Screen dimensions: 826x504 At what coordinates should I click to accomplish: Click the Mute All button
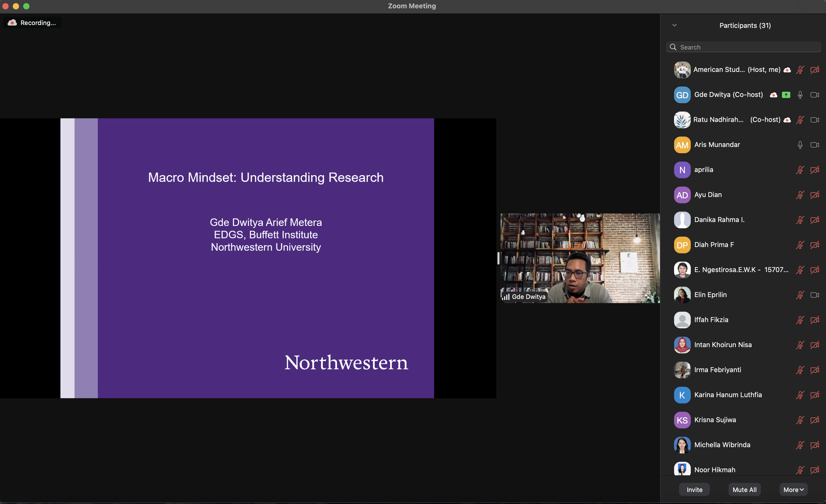pos(744,490)
